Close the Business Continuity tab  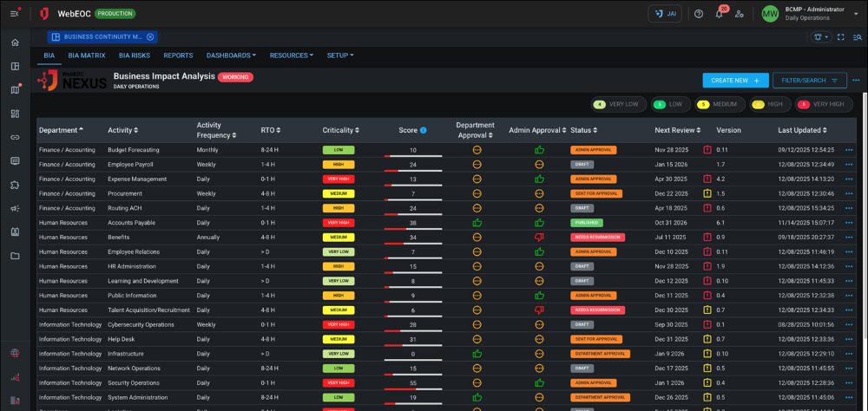(x=150, y=37)
